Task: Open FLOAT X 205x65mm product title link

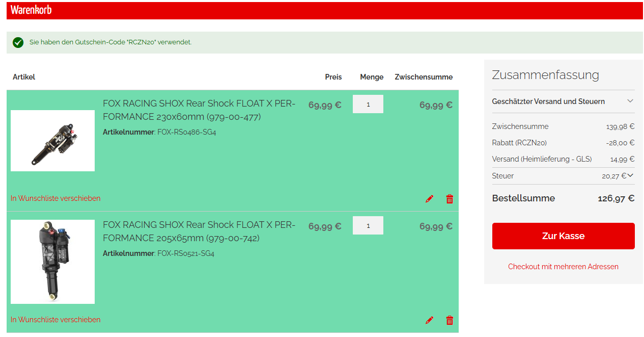Action: click(199, 231)
